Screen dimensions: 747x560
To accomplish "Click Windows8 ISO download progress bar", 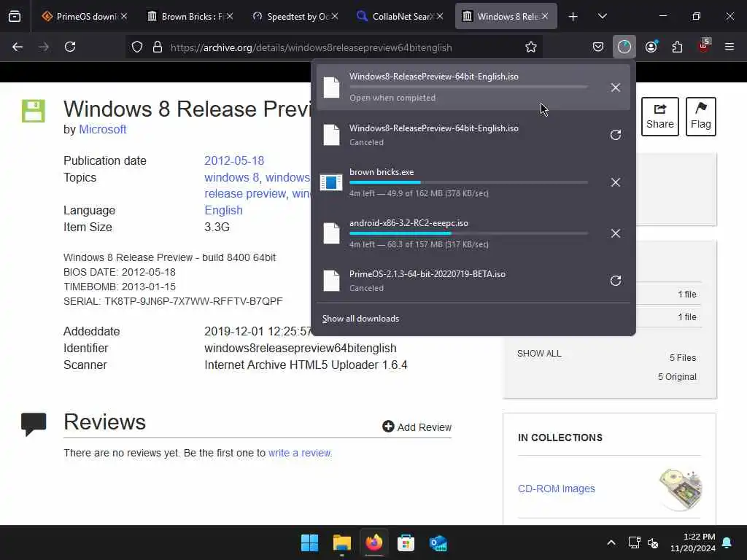I will point(468,87).
